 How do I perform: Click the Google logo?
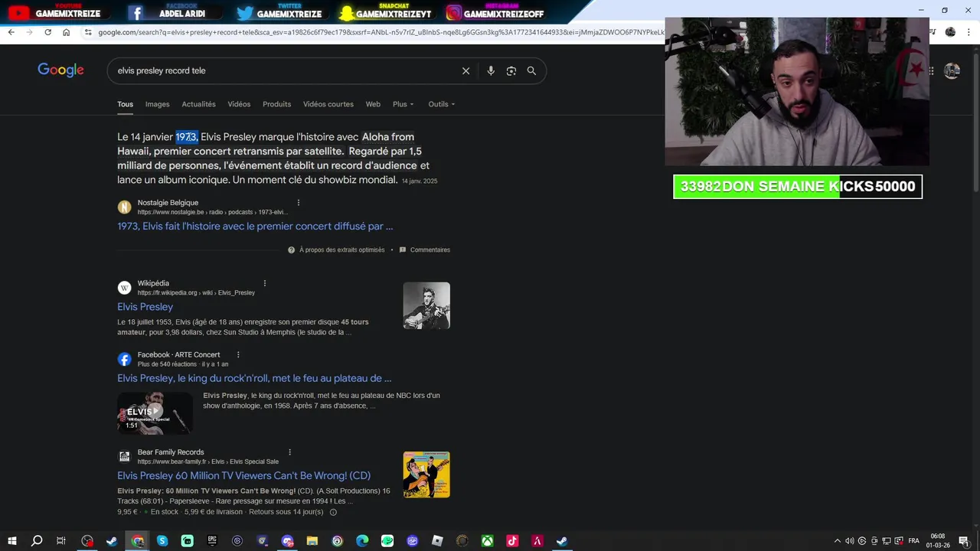[x=60, y=70]
